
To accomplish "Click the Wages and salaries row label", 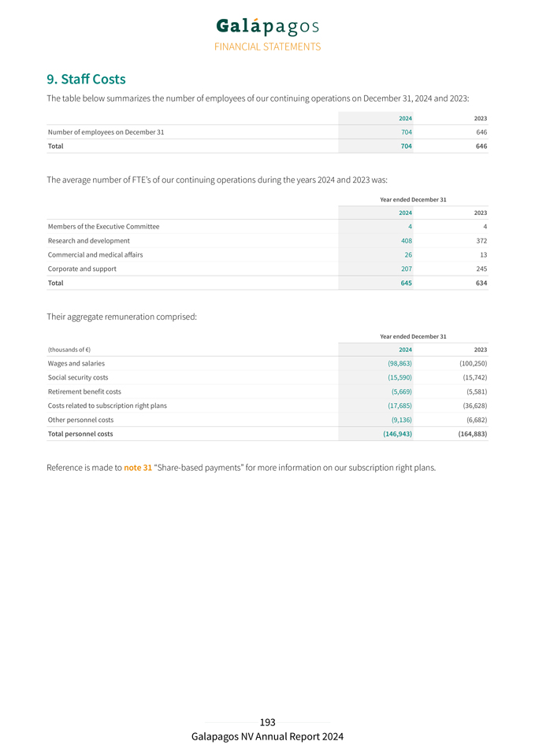I will (x=76, y=364).
